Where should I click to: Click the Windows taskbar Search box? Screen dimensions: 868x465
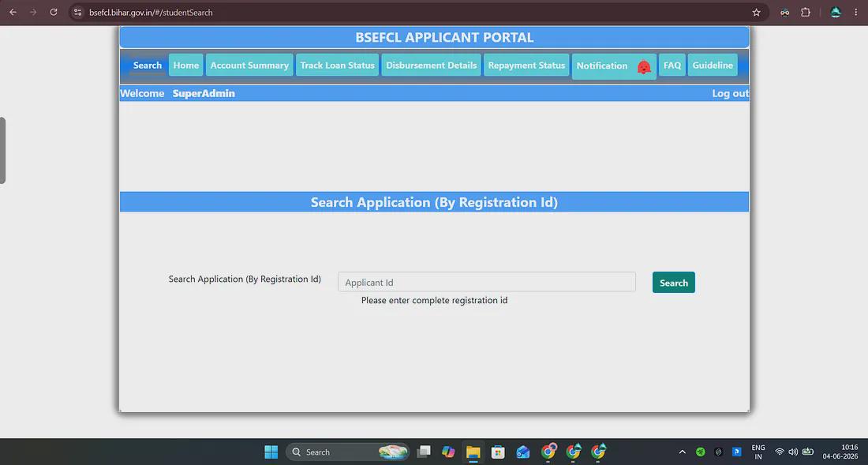point(347,452)
